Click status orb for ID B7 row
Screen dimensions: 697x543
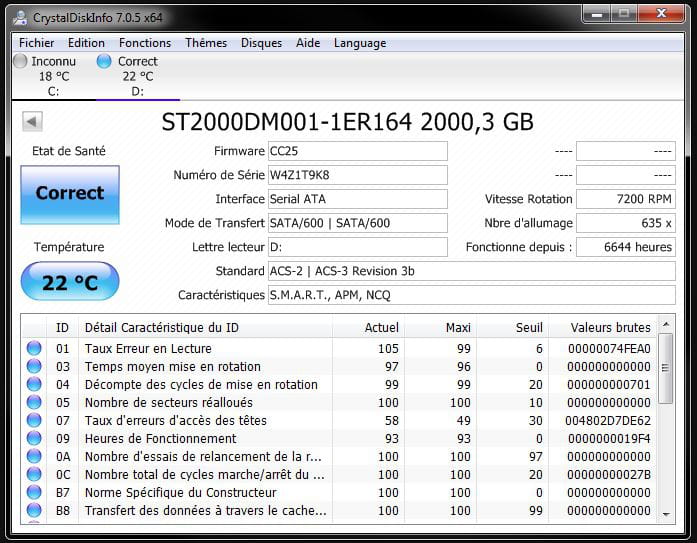coord(34,492)
